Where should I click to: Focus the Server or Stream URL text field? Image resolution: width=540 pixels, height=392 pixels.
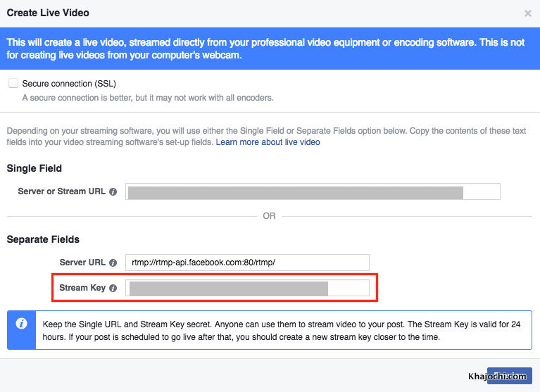coord(313,191)
